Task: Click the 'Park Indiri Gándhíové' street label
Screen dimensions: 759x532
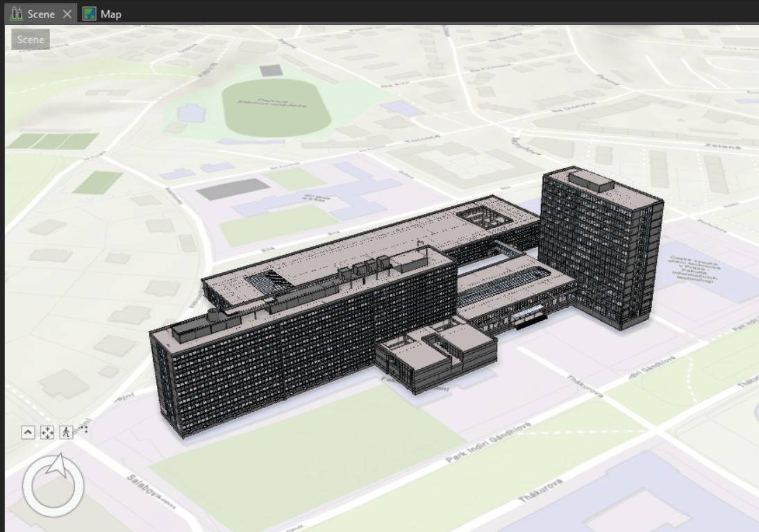Action: click(488, 442)
